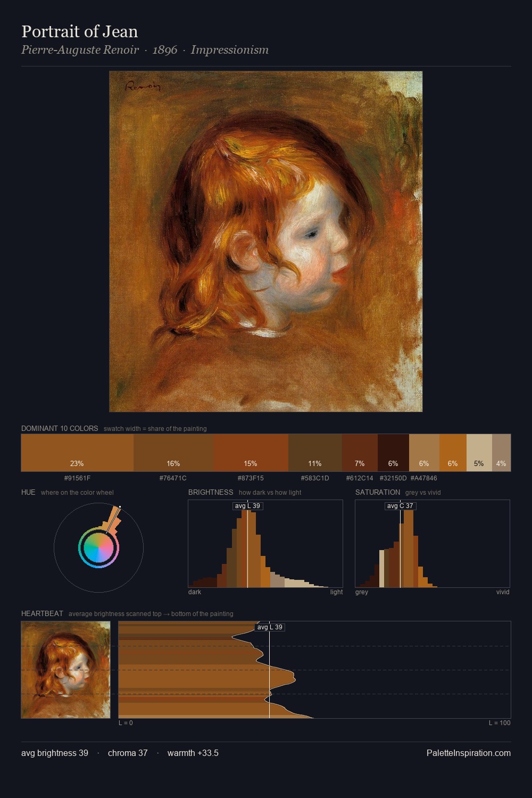Click the 'Portrait of Jean' title
Image resolution: width=532 pixels, height=798 pixels.
tap(80, 31)
